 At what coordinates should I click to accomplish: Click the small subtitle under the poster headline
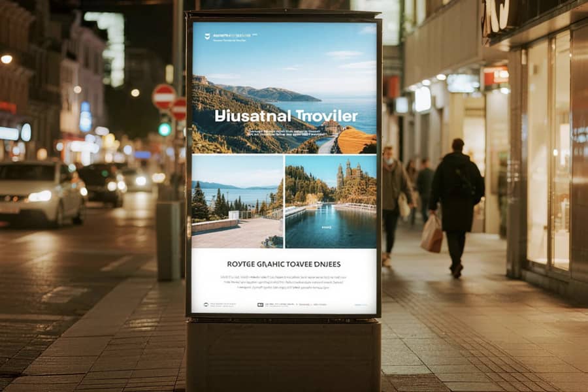tap(286, 133)
